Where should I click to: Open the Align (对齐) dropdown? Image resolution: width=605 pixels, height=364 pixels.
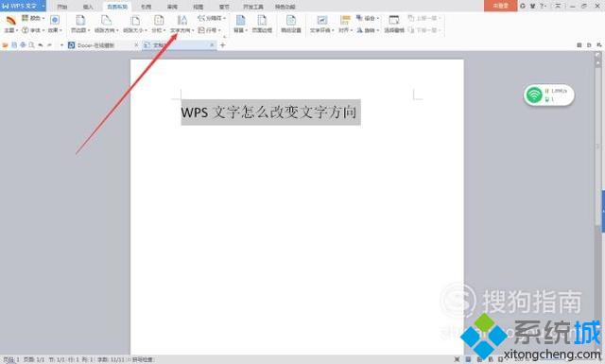coord(345,24)
